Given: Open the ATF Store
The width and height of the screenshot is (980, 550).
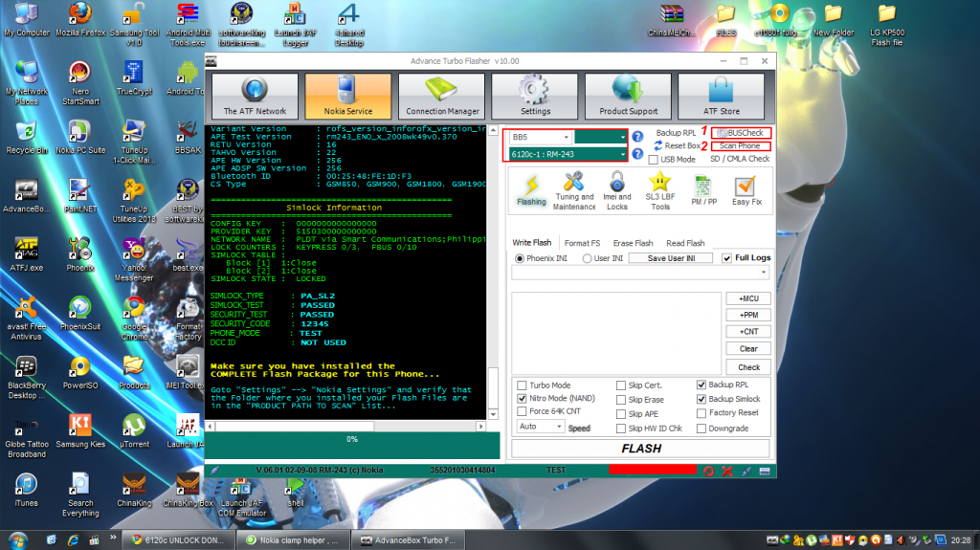Looking at the screenshot, I should click(722, 96).
